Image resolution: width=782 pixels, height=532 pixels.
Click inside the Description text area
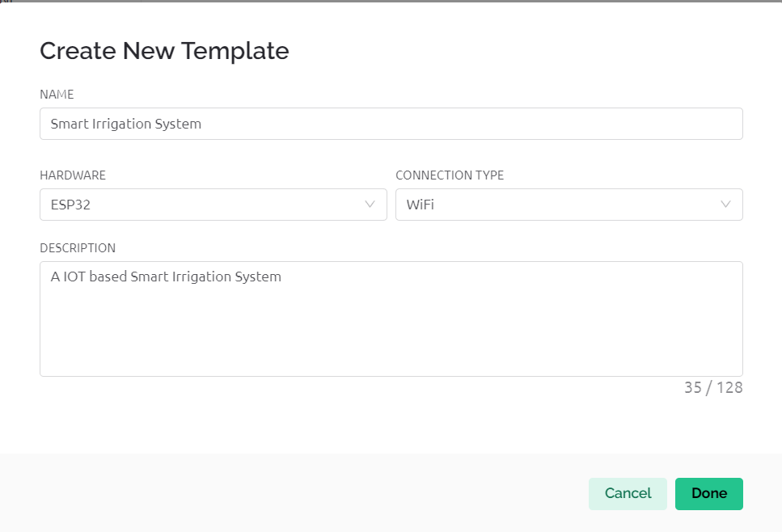[391, 319]
